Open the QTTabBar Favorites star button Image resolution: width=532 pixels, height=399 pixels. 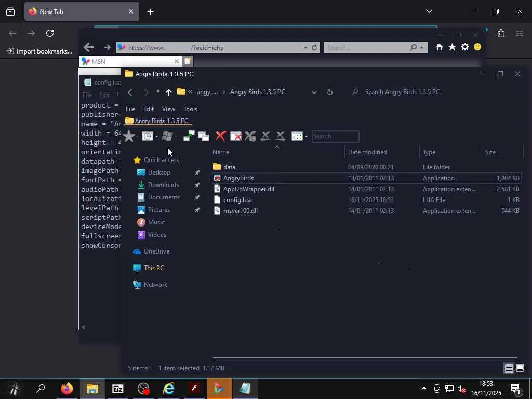click(129, 136)
